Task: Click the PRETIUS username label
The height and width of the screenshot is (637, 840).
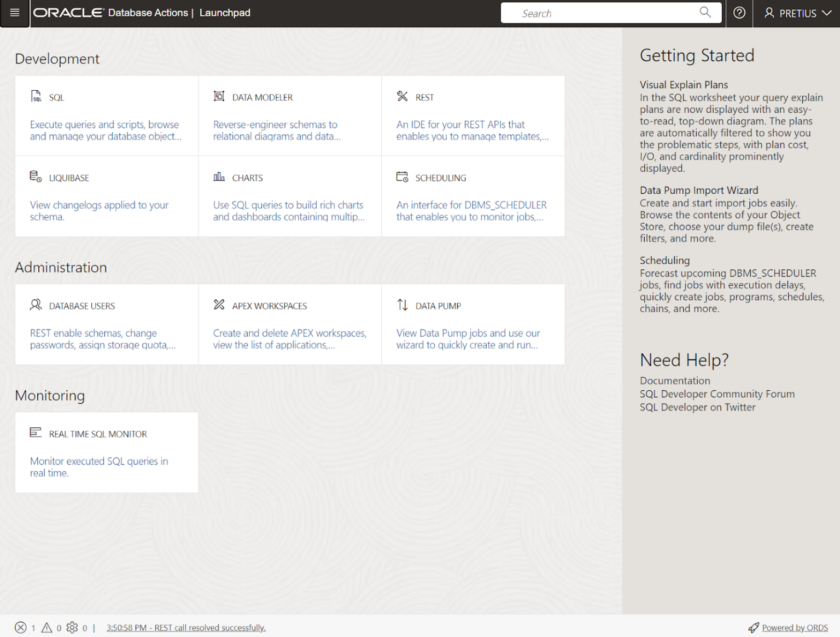Action: pyautogui.click(x=798, y=14)
